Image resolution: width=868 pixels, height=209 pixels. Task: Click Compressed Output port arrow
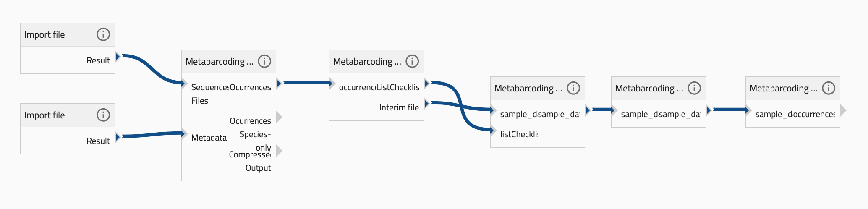coord(279,150)
